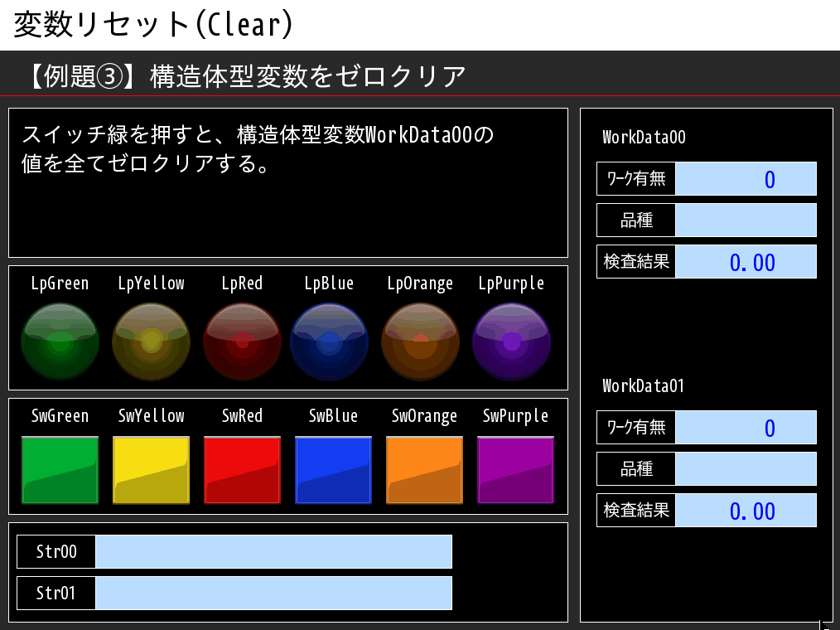Screen dimensions: 840x630
Task: Edit WorkData00 品種 field
Action: (x=746, y=220)
